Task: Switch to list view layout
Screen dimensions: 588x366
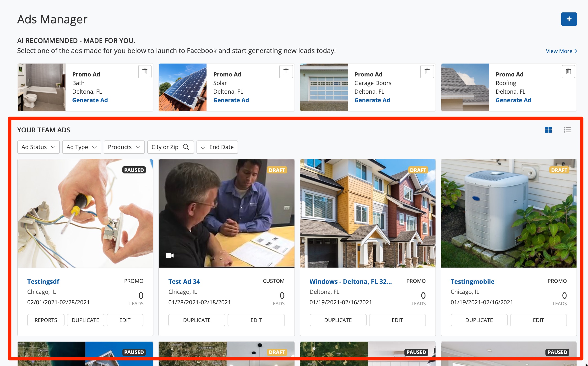Action: 567,130
